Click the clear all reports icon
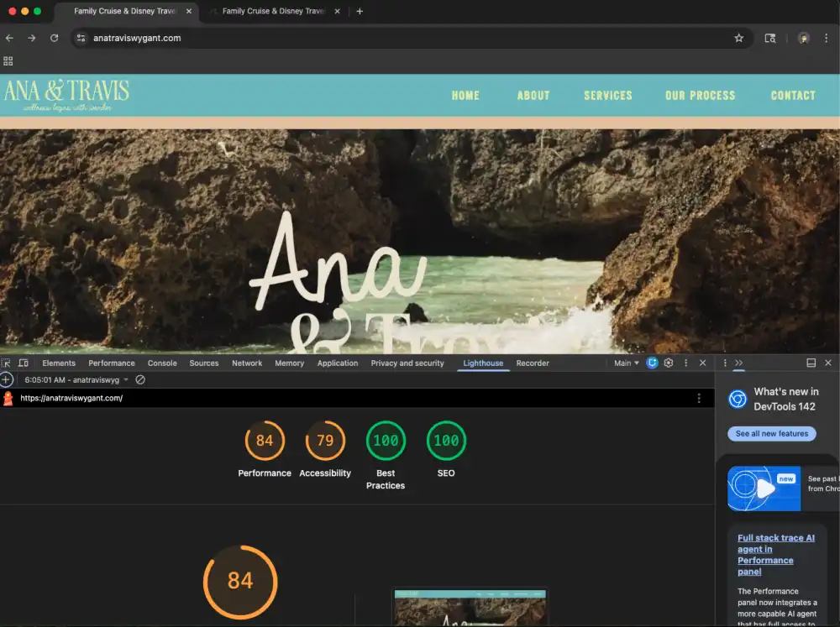This screenshot has height=627, width=840. 140,380
